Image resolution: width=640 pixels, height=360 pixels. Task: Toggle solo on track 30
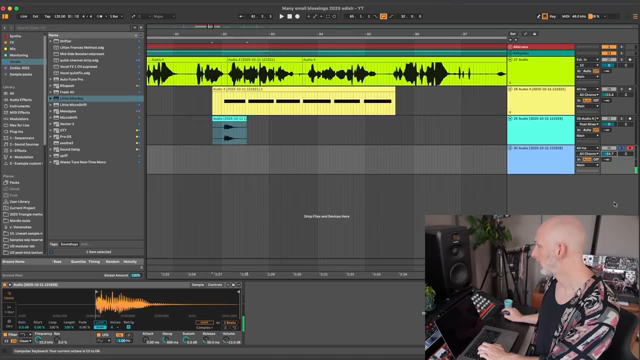tap(622, 148)
